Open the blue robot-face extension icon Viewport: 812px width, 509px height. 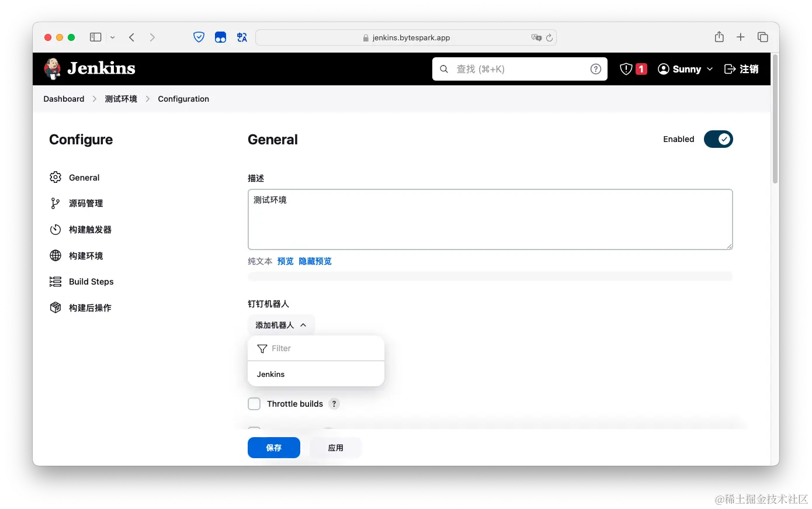tap(220, 37)
